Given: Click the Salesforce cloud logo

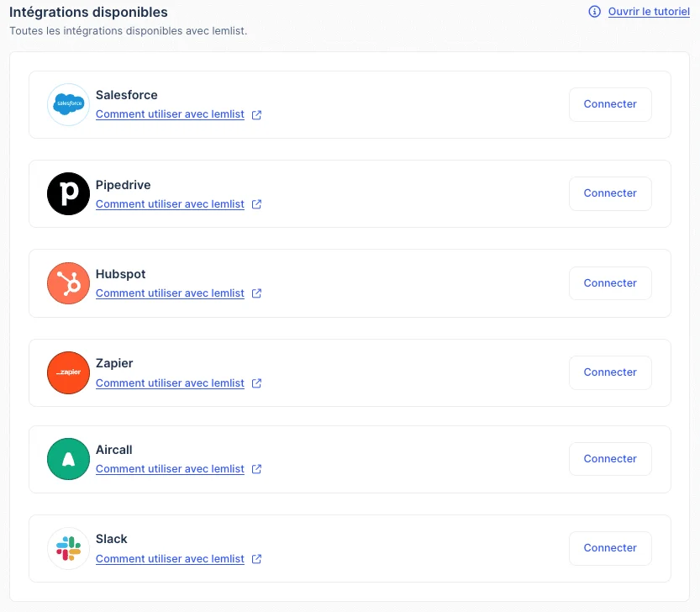Looking at the screenshot, I should 68,104.
